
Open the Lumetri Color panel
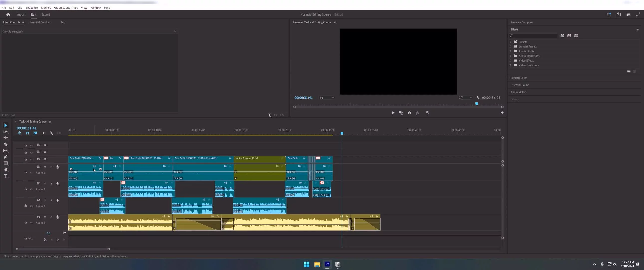pos(519,78)
